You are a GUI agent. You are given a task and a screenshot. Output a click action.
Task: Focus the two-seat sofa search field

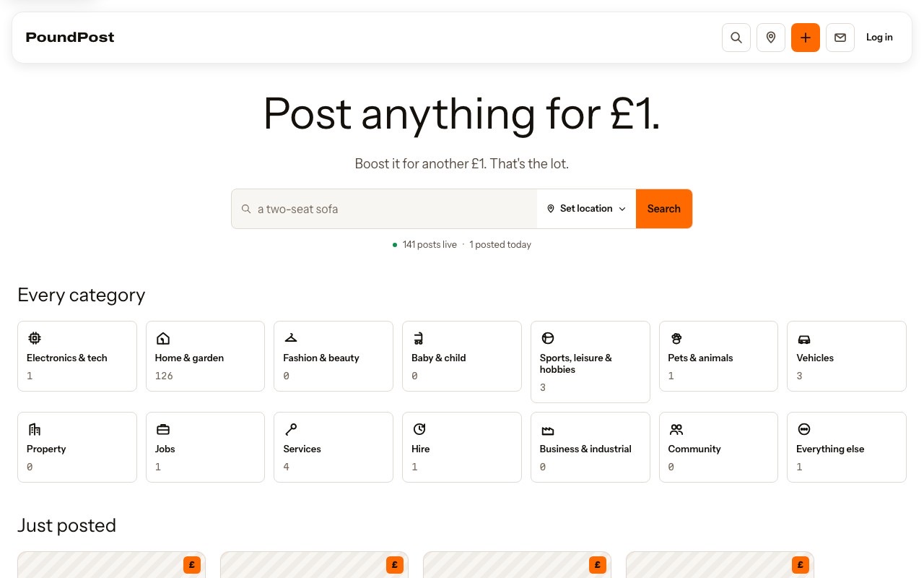[x=384, y=209]
